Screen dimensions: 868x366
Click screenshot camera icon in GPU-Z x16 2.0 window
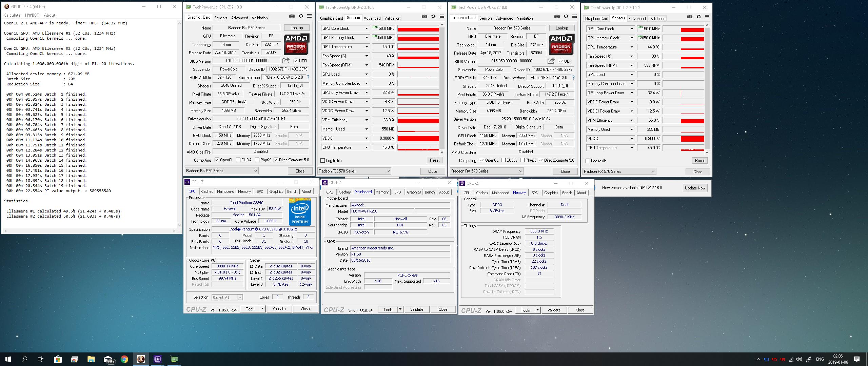tap(292, 16)
